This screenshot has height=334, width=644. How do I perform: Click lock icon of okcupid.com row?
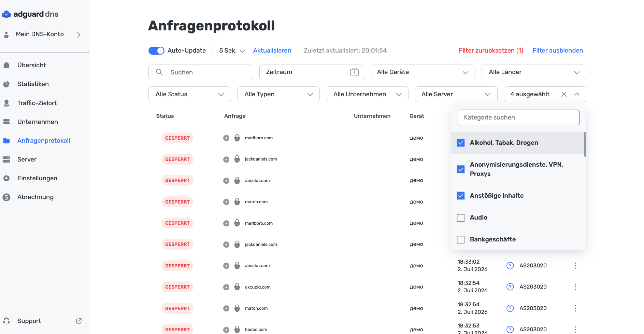pos(237,287)
